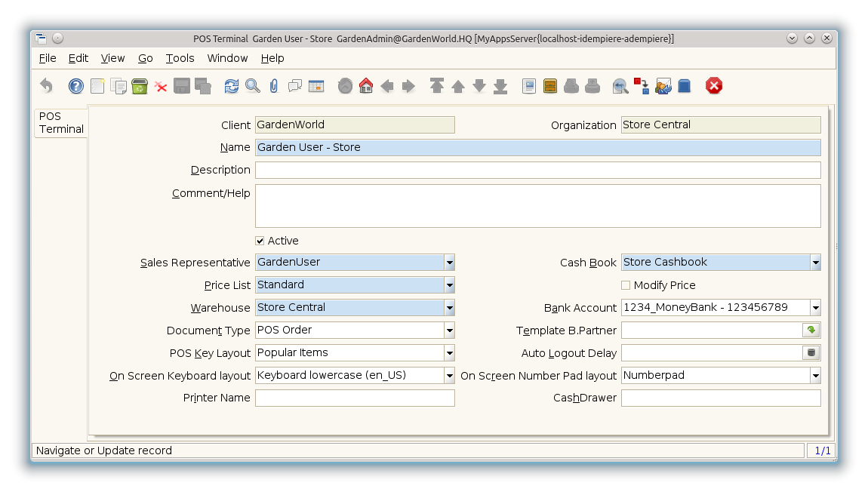Open the Cash Book dropdown

815,263
